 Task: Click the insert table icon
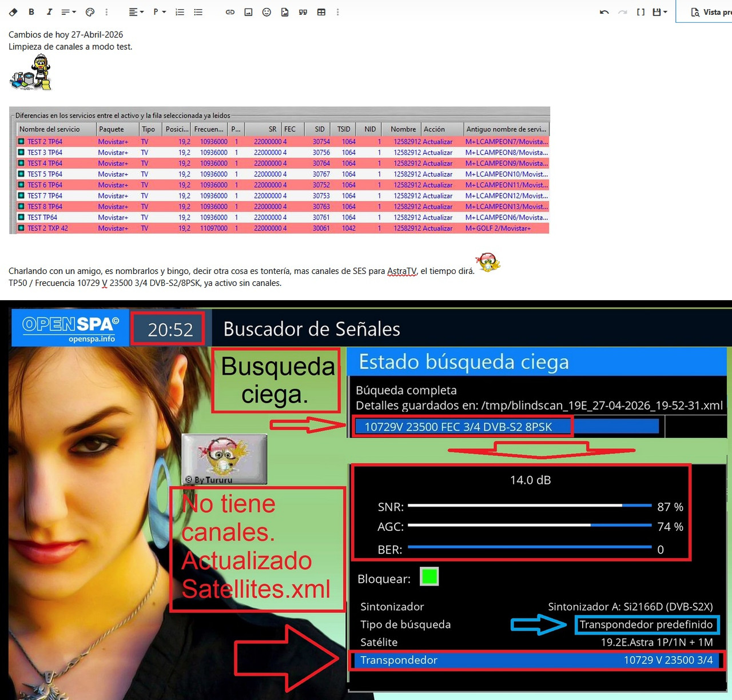[x=321, y=12]
